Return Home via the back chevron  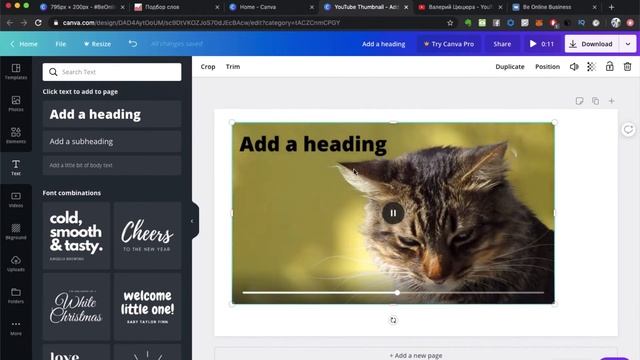(x=24, y=44)
